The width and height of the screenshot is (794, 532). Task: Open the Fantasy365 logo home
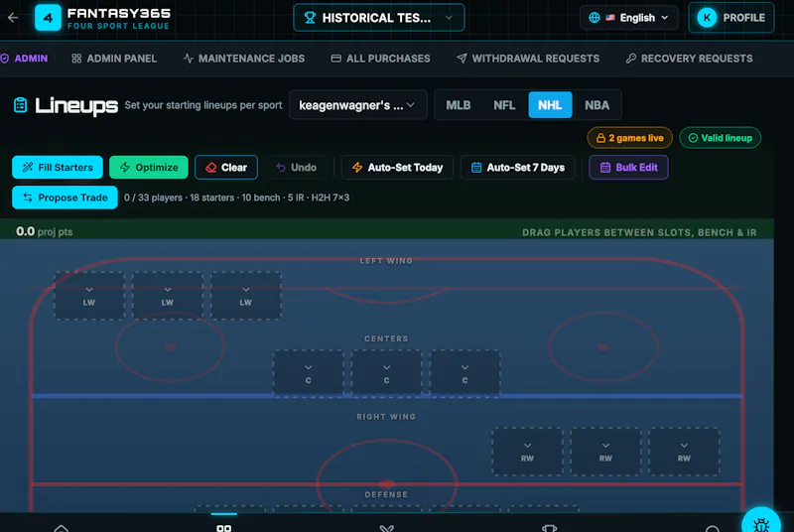103,18
